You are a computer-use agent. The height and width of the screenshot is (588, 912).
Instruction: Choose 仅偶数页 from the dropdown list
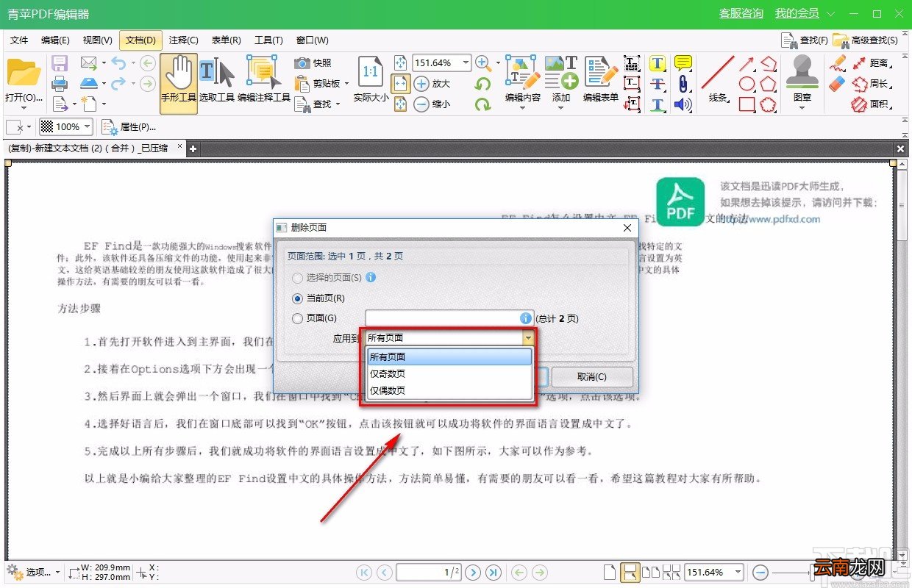449,391
